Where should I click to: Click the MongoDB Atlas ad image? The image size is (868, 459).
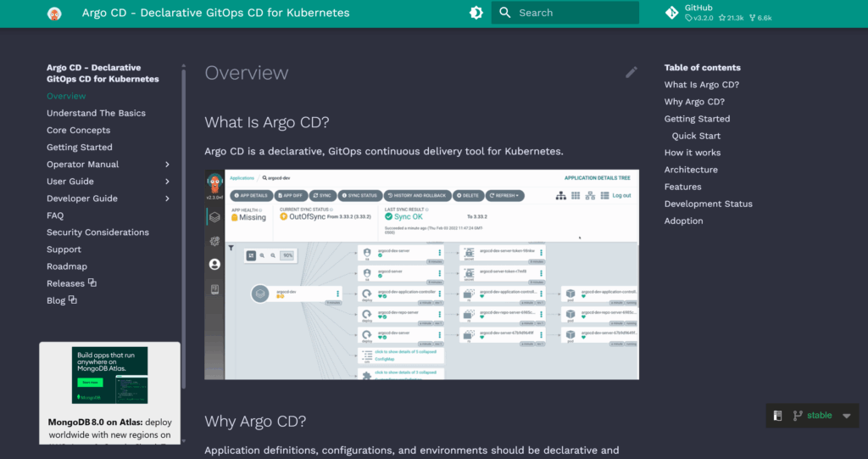pyautogui.click(x=109, y=374)
